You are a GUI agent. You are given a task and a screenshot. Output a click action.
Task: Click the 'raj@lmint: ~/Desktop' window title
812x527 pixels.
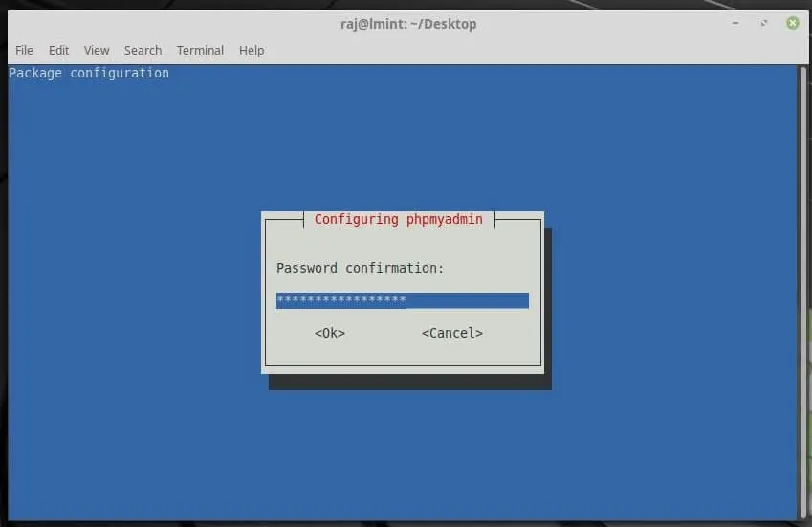[x=408, y=24]
